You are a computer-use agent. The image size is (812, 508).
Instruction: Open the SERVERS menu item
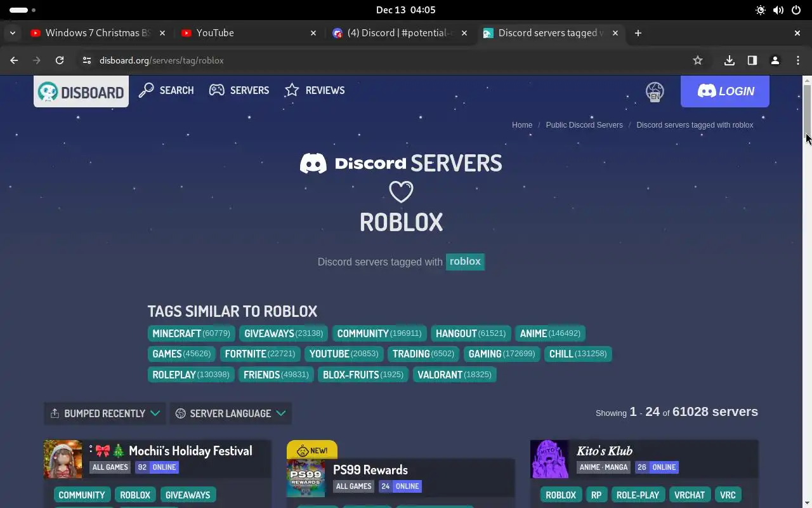(239, 90)
